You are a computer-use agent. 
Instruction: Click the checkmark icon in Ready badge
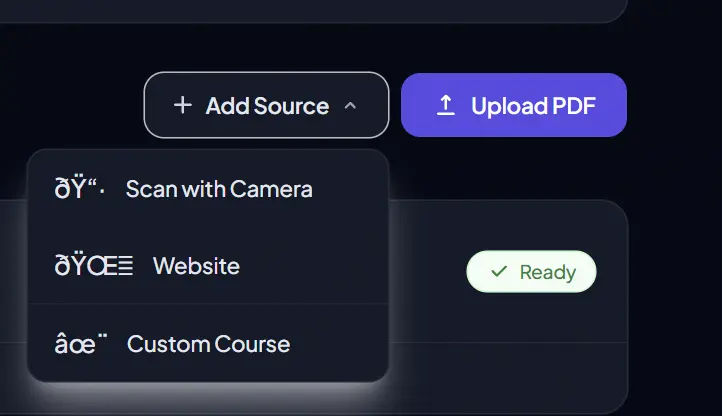499,271
